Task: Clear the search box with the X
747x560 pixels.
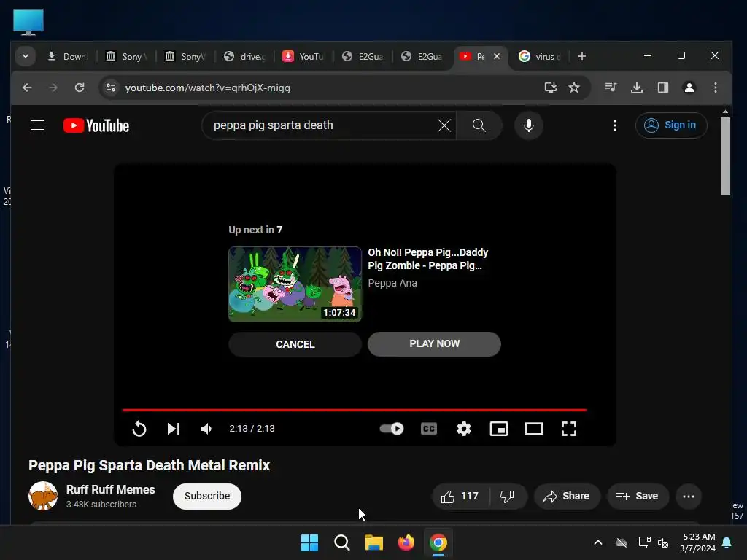Action: (x=444, y=125)
